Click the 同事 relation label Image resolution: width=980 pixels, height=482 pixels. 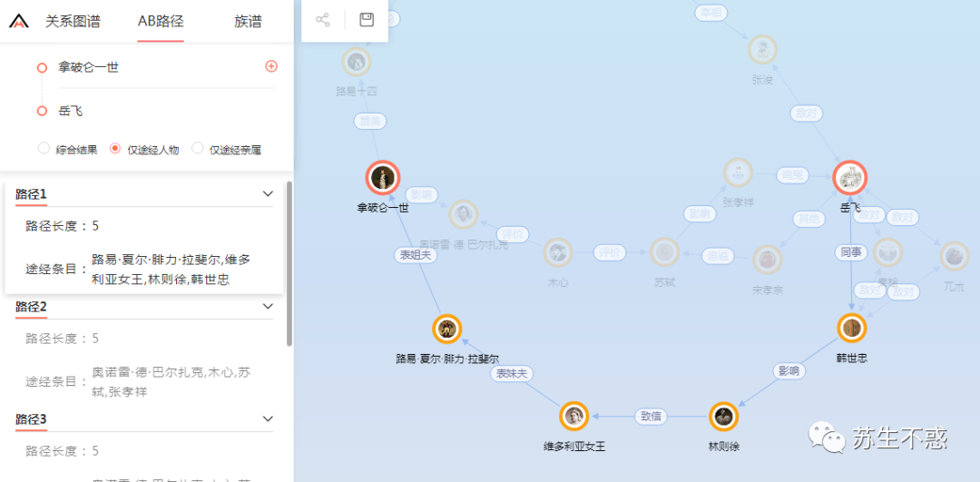pos(850,252)
